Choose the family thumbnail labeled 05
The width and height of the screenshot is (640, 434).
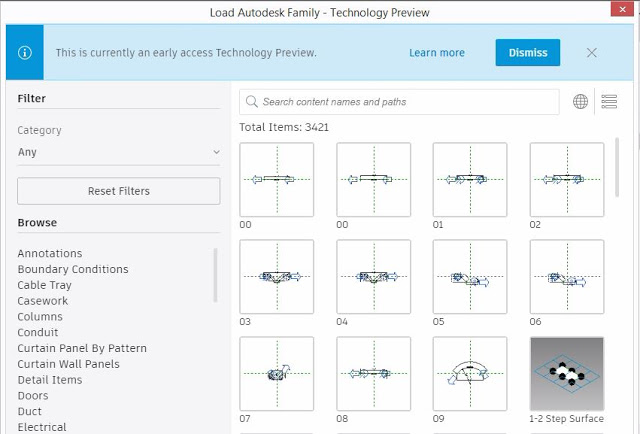[470, 276]
